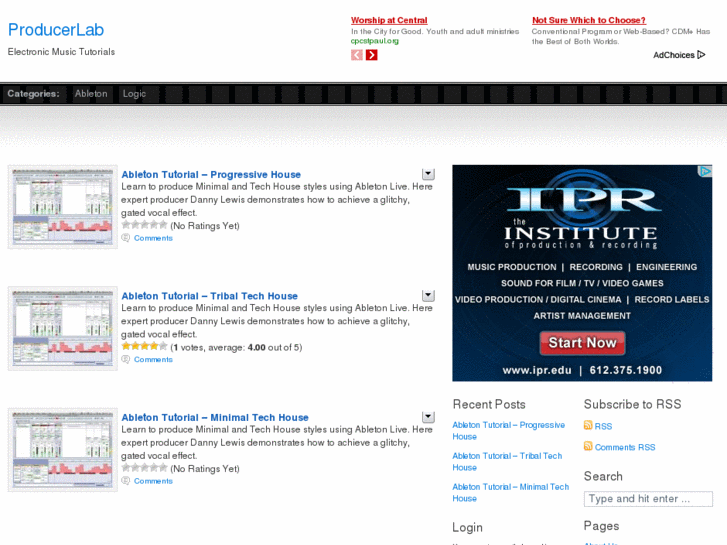The image size is (727, 545).
Task: Click comment bubble icon on Progressive House post
Action: click(125, 238)
